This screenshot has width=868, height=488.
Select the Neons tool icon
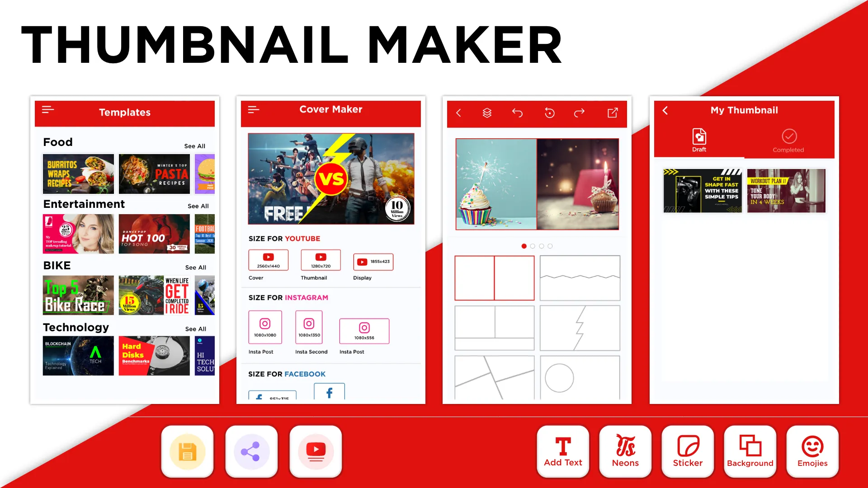click(625, 450)
